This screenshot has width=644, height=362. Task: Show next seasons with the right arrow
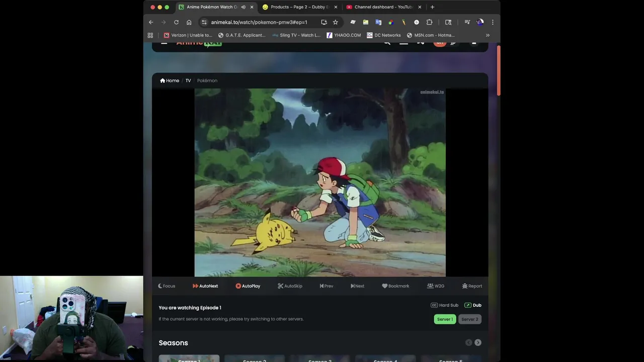point(478,342)
